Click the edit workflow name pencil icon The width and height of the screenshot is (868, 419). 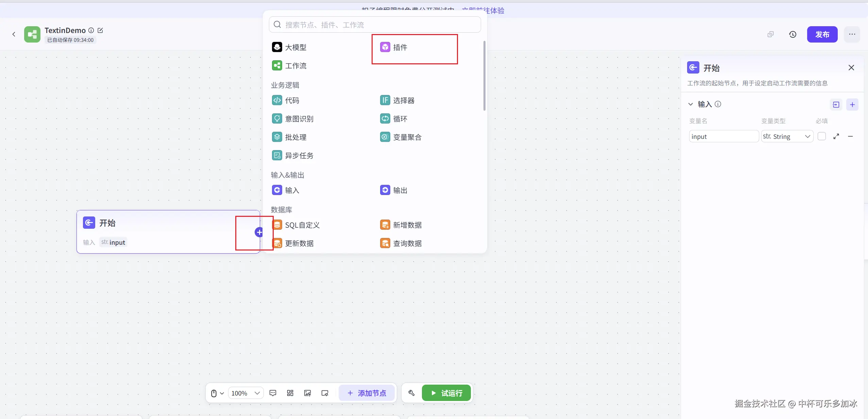(x=100, y=30)
